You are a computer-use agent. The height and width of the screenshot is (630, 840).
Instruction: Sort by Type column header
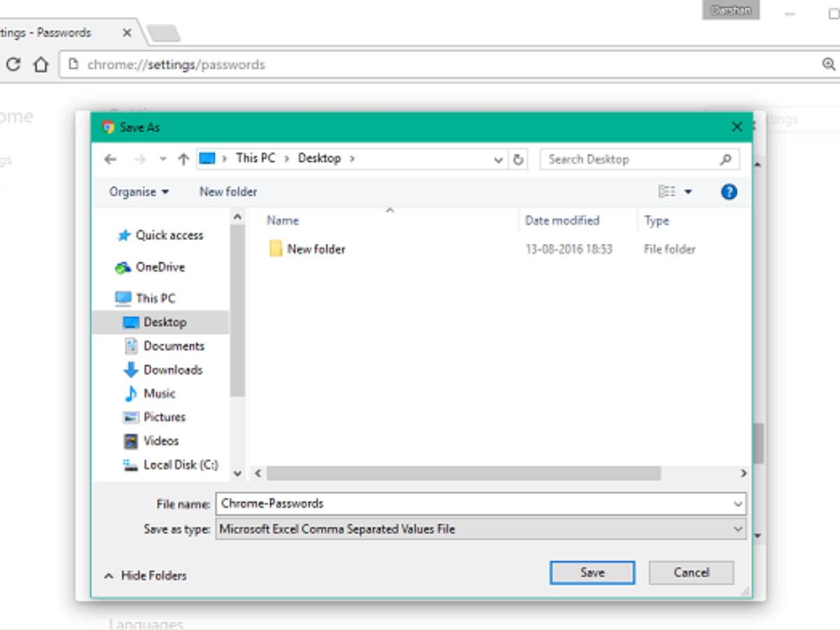(657, 220)
